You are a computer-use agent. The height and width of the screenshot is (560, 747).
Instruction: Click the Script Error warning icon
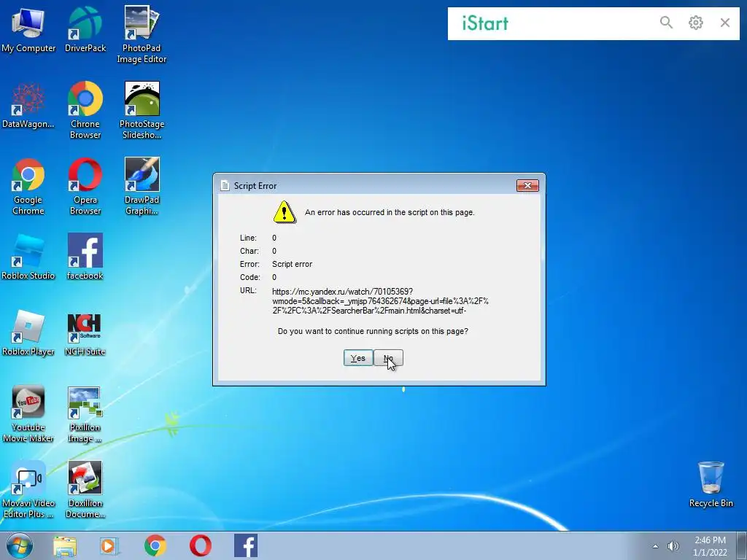point(285,212)
